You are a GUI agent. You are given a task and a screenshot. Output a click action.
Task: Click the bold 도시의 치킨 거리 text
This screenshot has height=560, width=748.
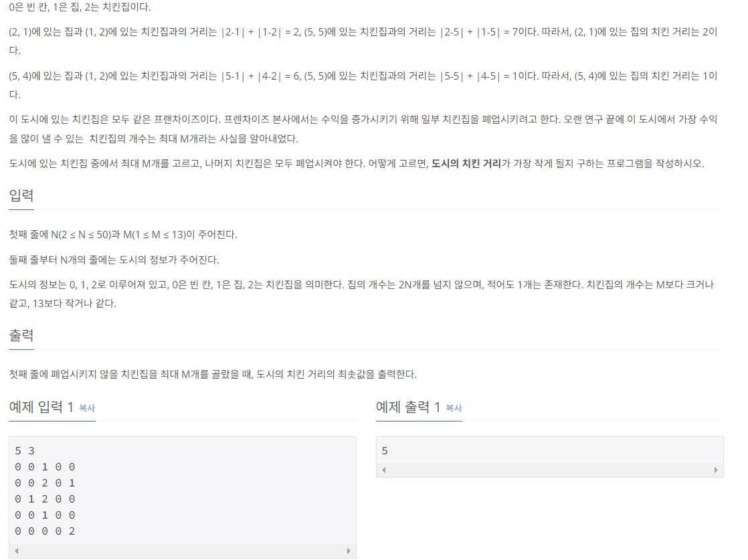(466, 164)
